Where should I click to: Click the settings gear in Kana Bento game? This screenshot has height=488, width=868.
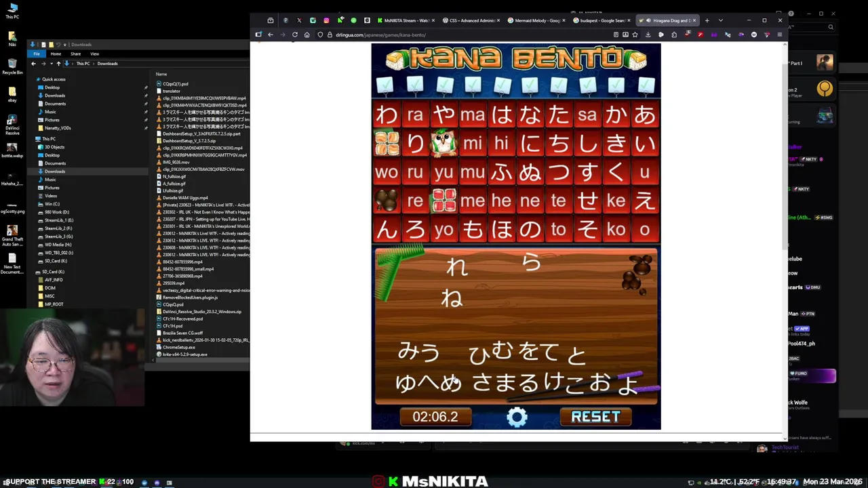coord(517,417)
